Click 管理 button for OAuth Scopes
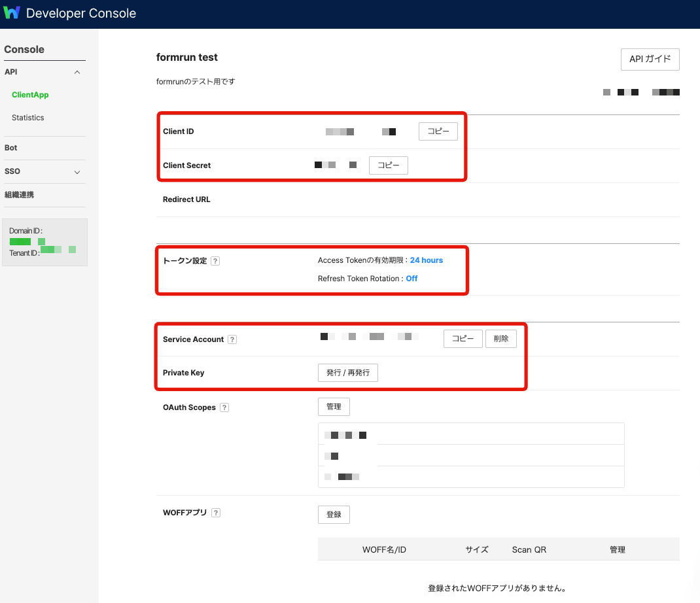 tap(334, 407)
